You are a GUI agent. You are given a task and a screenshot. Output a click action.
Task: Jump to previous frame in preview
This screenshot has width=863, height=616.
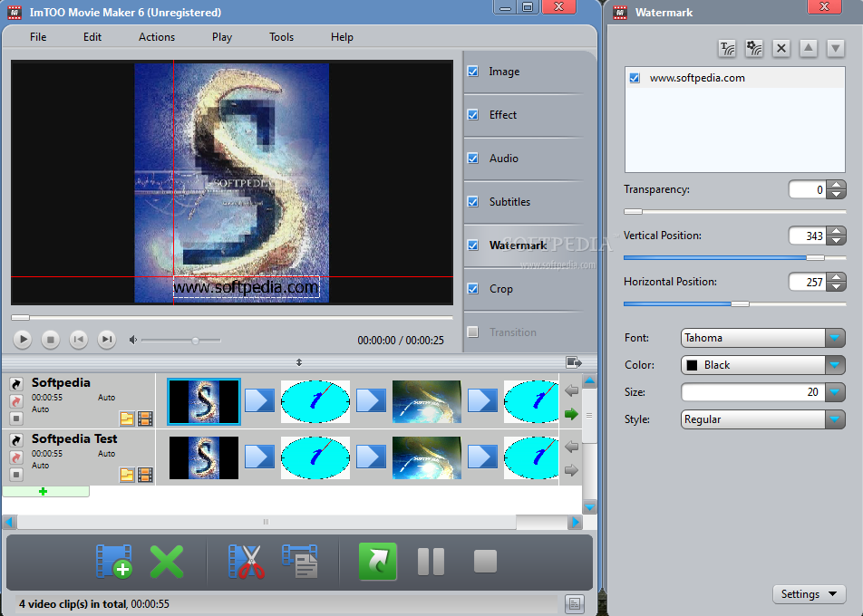[79, 340]
